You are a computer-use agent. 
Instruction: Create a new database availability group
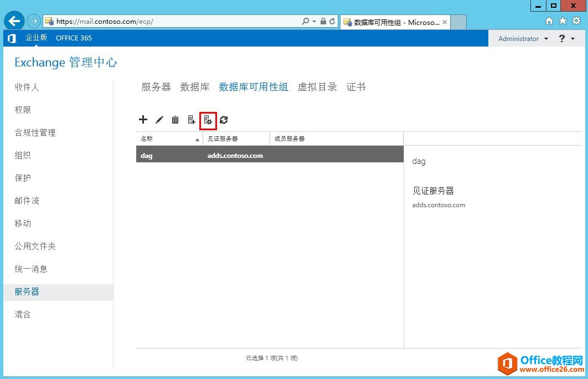tap(143, 120)
